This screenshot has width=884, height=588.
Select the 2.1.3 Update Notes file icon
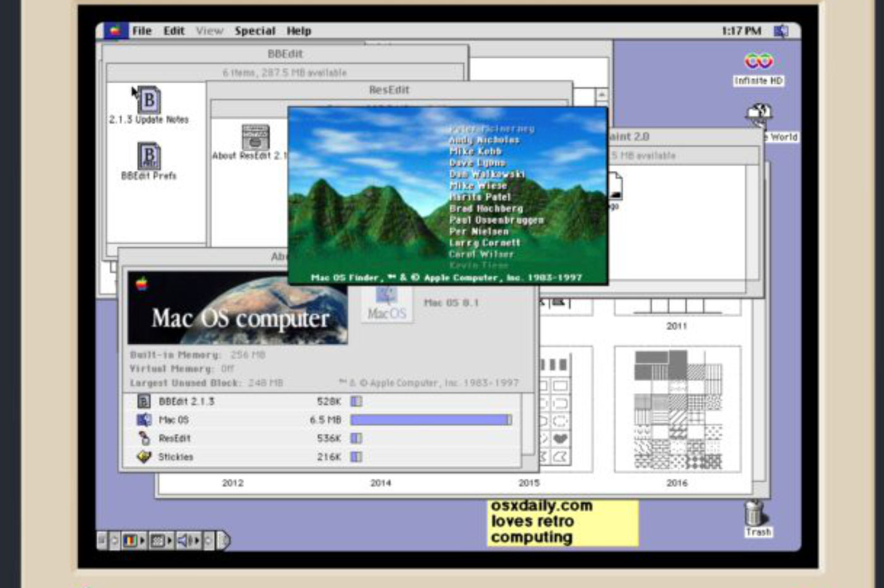148,99
